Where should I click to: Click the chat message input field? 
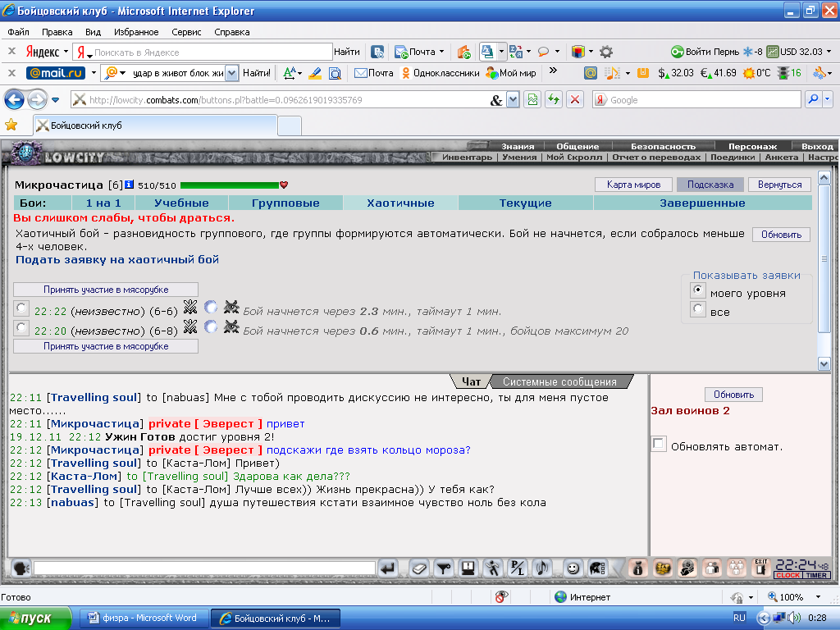(204, 568)
